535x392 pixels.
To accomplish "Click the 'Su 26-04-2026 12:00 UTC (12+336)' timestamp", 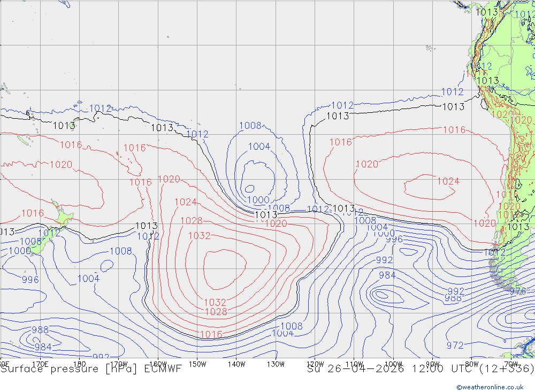I will point(421,369).
